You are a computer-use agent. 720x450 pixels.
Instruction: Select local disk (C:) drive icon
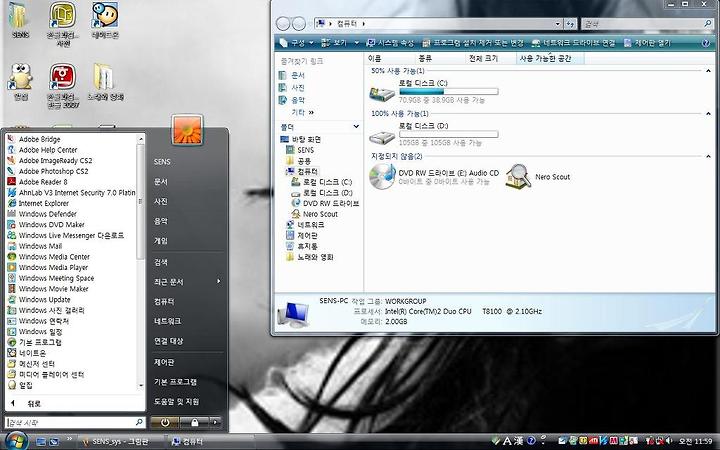pyautogui.click(x=382, y=93)
